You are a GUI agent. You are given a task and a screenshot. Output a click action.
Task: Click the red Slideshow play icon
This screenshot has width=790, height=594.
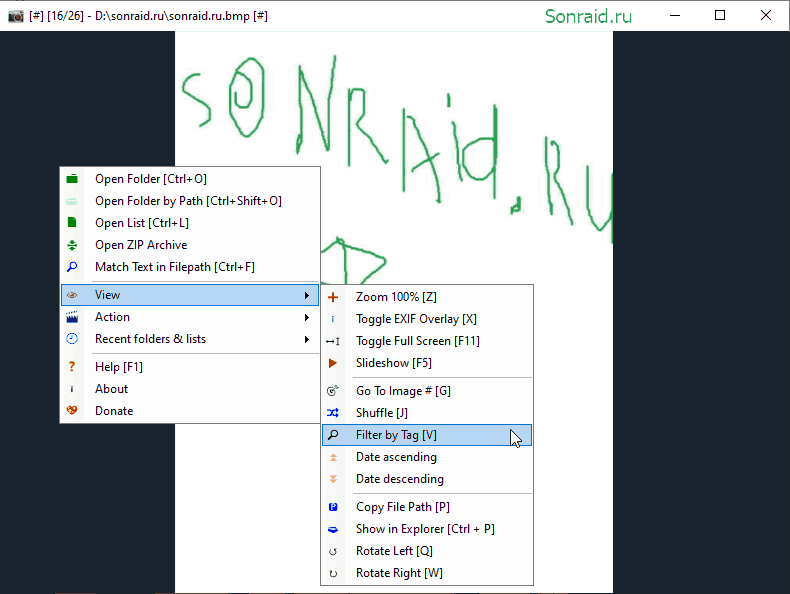[333, 363]
